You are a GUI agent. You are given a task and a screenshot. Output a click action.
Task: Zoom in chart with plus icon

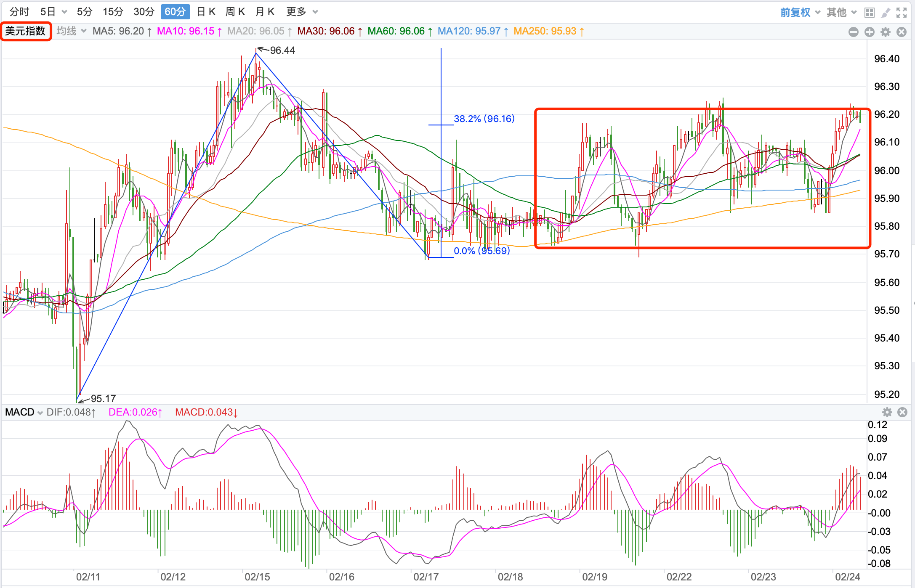pyautogui.click(x=870, y=32)
